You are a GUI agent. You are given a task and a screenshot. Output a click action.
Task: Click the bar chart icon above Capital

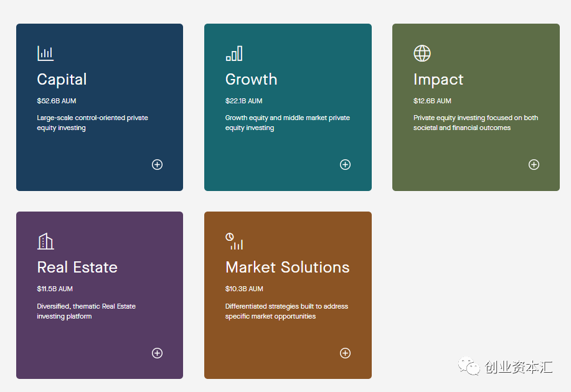tap(45, 54)
